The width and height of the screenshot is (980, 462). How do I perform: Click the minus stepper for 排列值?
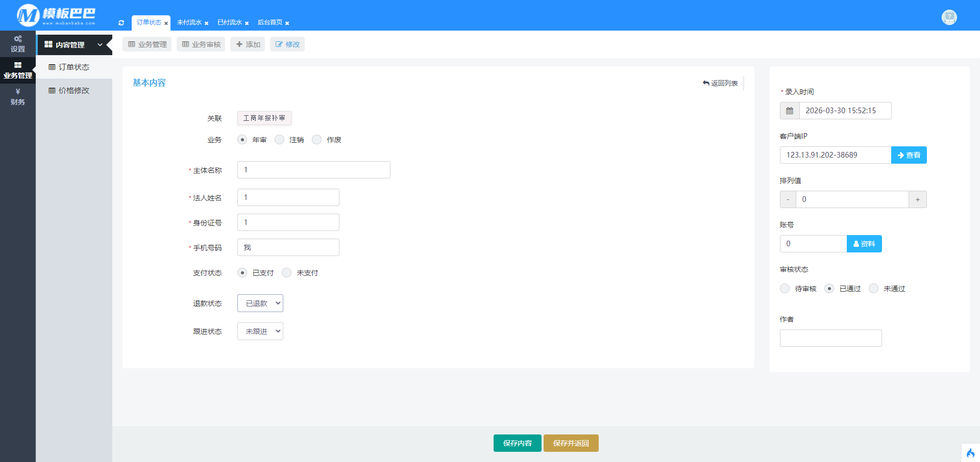point(788,199)
